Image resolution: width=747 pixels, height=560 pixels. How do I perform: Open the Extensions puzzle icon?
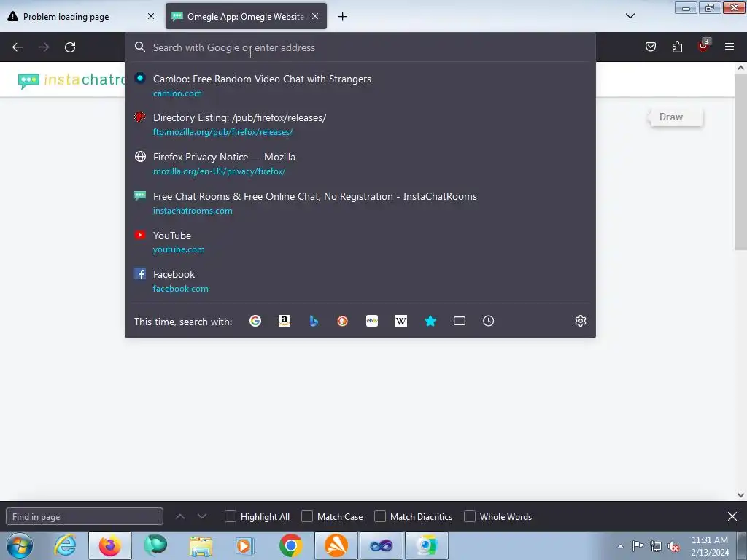pos(677,47)
